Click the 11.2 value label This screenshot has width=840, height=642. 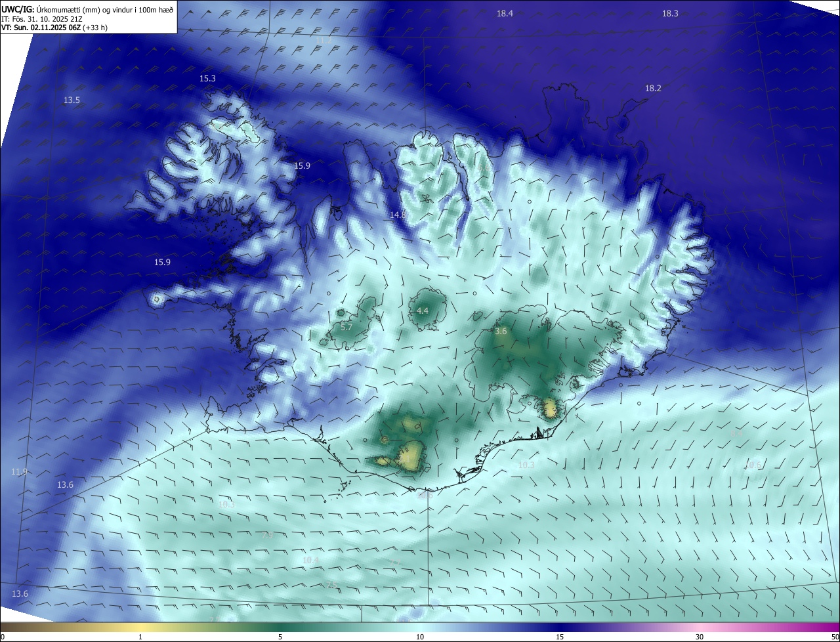324,41
